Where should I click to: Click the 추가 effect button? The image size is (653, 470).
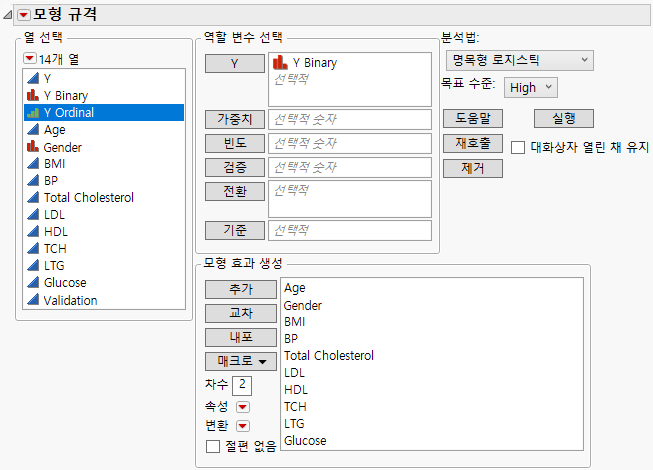241,289
